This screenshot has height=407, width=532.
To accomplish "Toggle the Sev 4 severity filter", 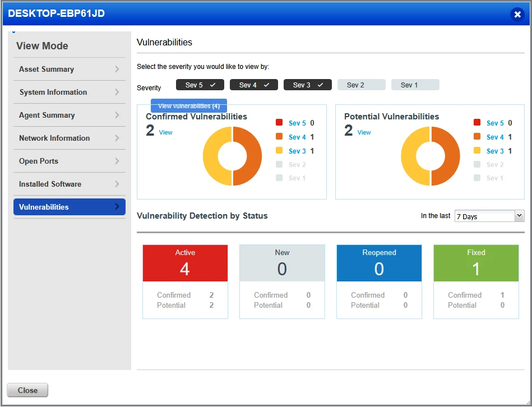I will click(254, 85).
